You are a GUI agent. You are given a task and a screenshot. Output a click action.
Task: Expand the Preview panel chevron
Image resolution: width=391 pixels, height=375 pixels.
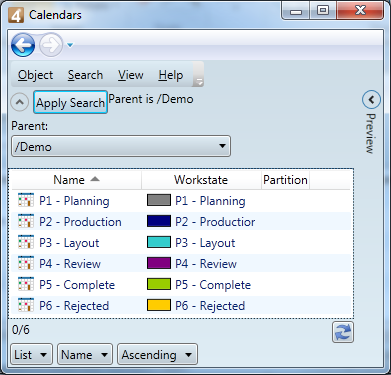click(371, 99)
